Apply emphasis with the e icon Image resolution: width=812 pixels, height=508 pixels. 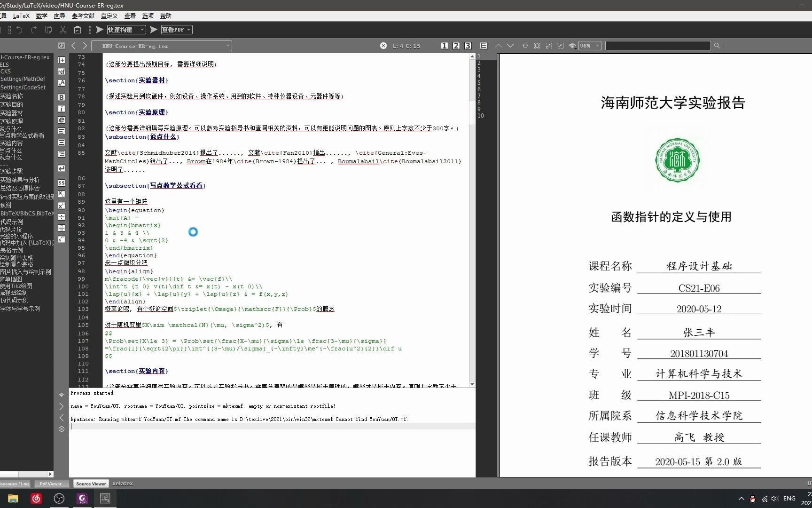(x=62, y=120)
